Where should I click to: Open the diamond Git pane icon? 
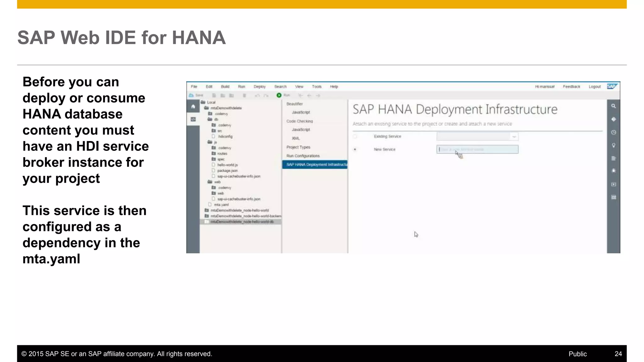click(613, 119)
